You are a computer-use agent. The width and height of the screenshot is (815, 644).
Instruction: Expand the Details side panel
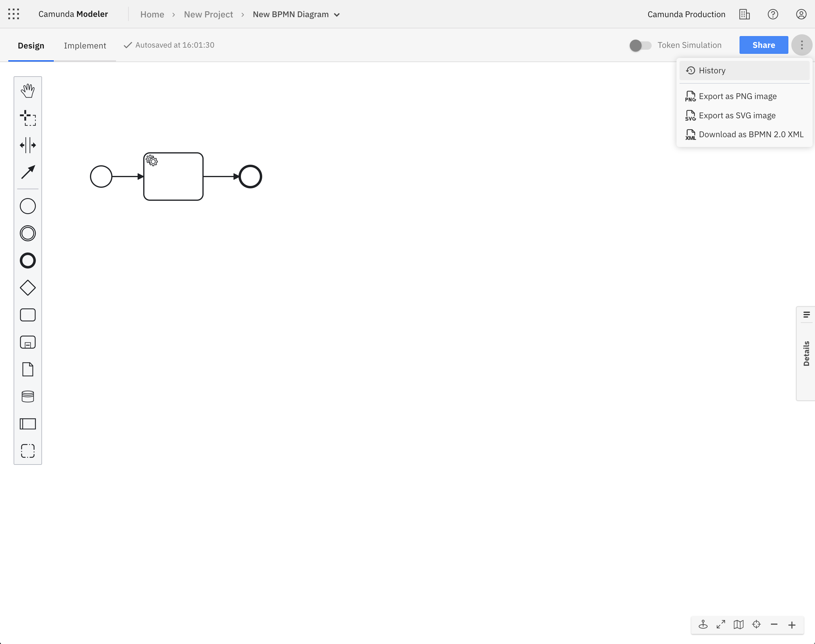coord(806,353)
